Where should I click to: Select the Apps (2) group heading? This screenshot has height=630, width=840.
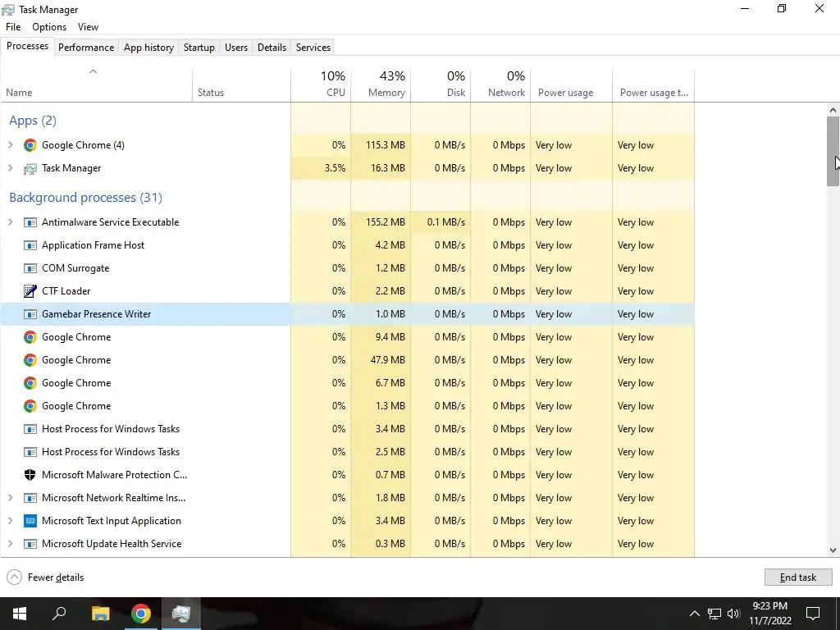click(x=33, y=121)
